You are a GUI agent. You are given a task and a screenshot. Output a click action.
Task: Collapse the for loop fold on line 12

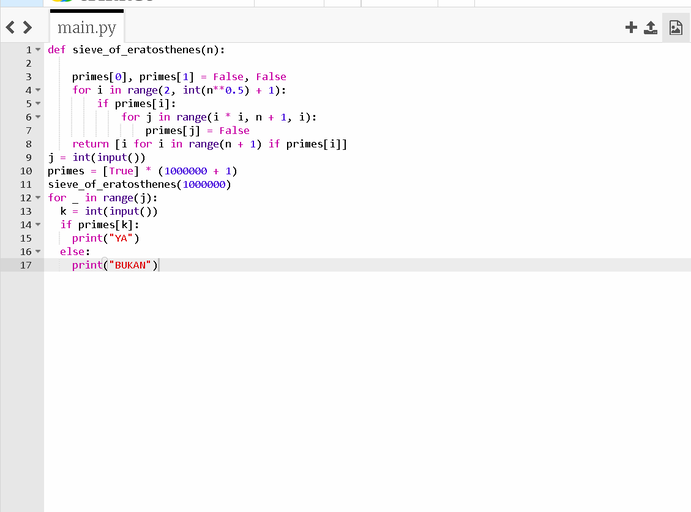tap(38, 198)
